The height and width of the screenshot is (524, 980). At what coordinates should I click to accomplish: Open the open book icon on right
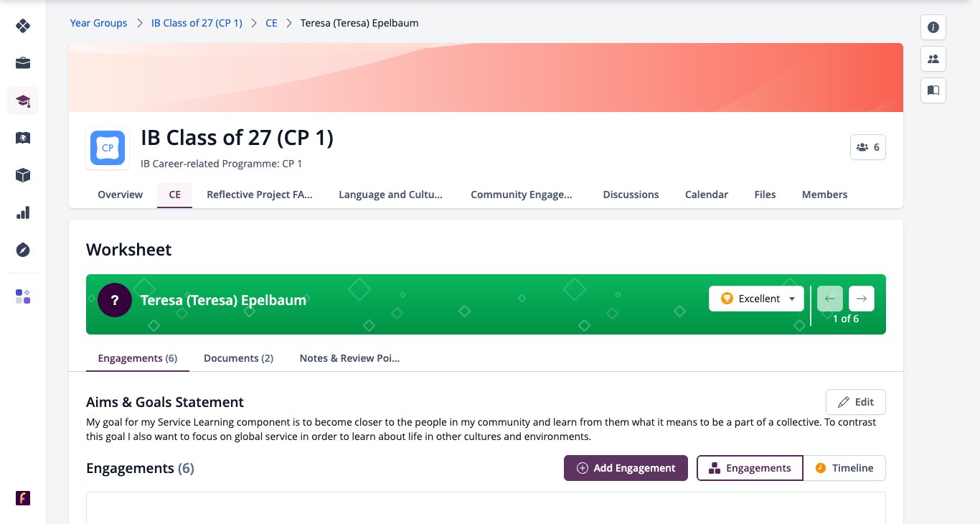tap(933, 90)
